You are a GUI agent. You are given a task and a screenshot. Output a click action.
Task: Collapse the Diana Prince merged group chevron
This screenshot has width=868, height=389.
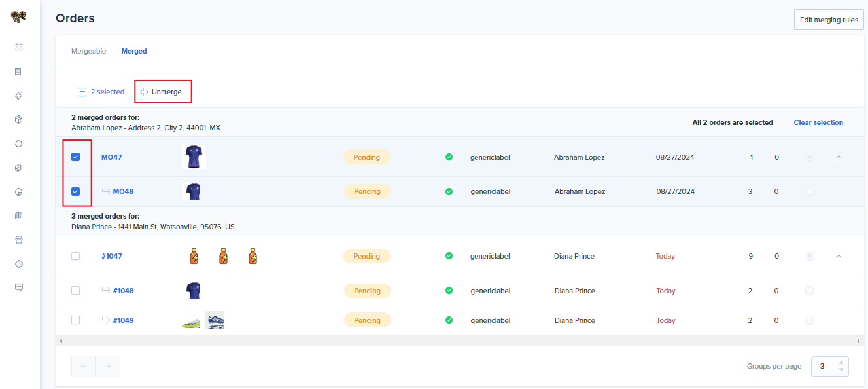pos(839,256)
